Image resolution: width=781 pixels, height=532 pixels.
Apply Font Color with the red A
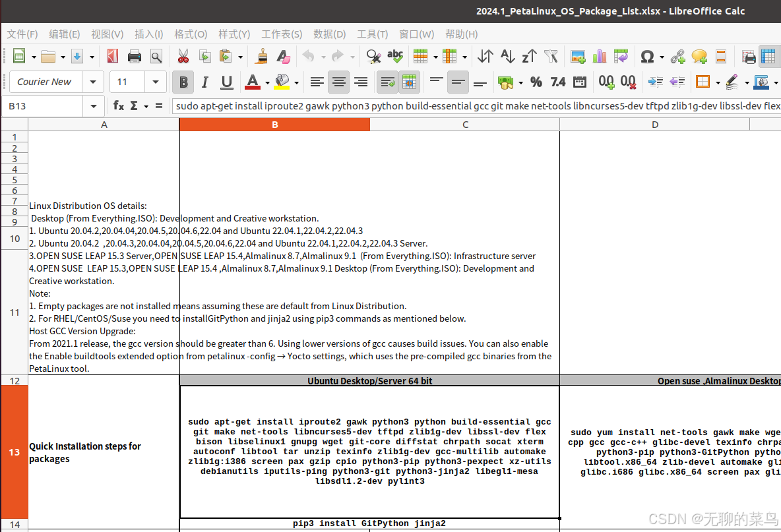pos(253,82)
